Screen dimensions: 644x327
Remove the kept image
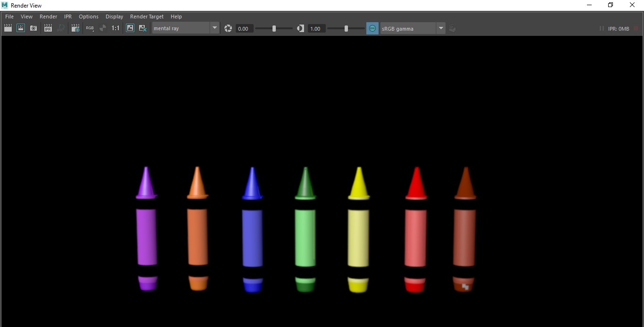pos(143,28)
